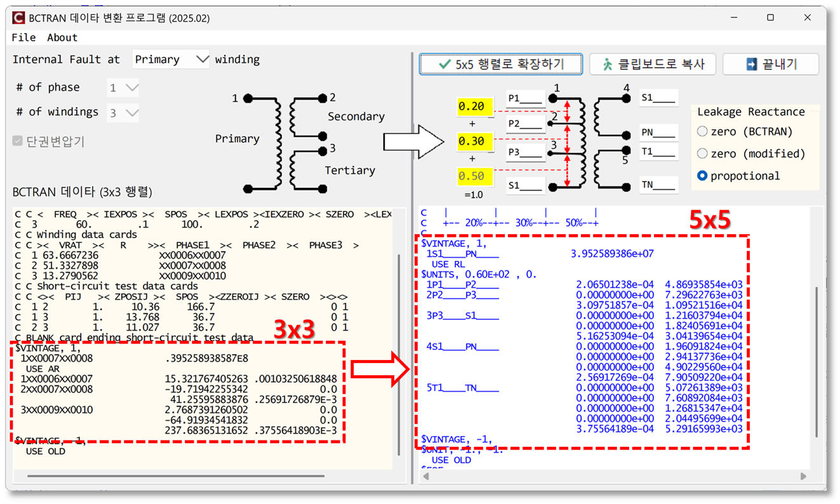The height and width of the screenshot is (504, 840).
Task: Click the 'USE AR' line in left pane
Action: tap(43, 369)
